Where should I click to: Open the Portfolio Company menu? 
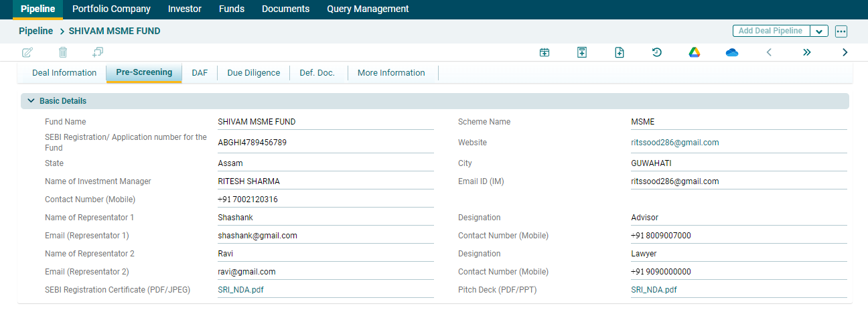(111, 9)
